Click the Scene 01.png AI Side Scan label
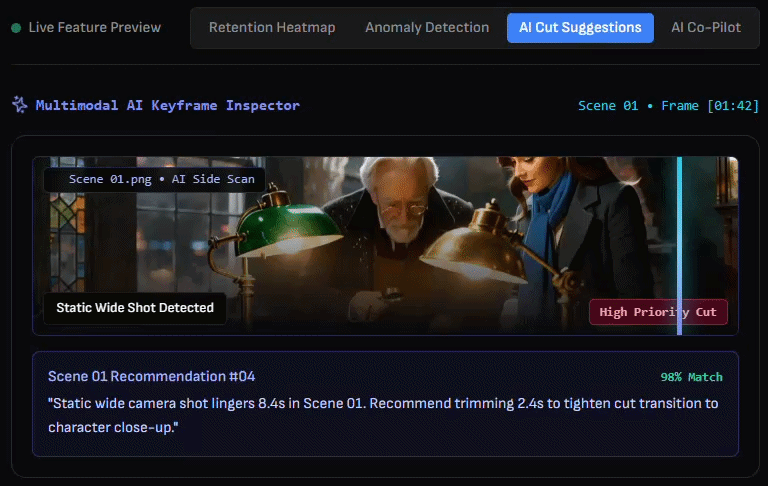 tap(155, 179)
